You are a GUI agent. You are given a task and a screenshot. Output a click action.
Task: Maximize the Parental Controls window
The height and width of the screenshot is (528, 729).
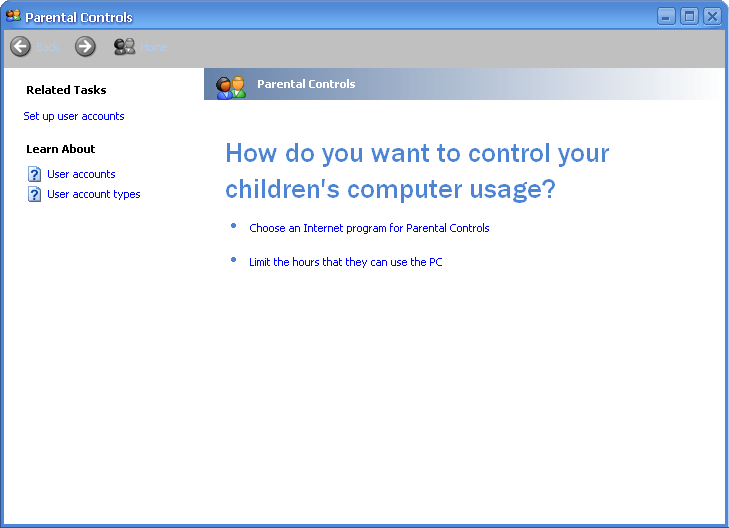[x=689, y=17]
